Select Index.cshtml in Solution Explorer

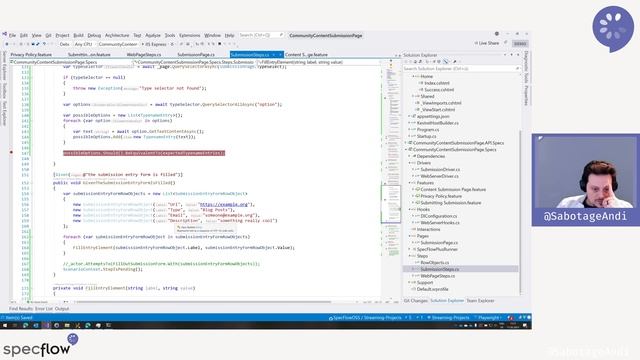click(x=437, y=83)
